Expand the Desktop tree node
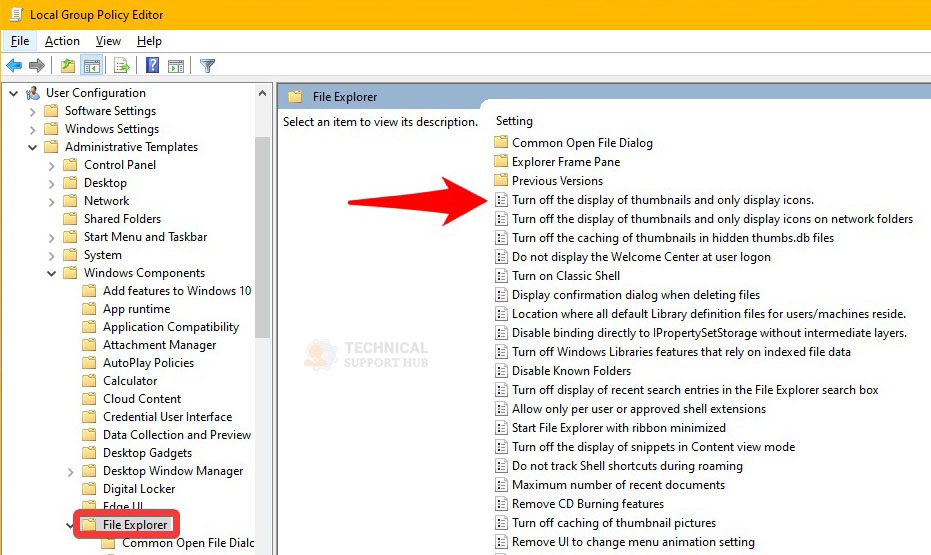 tap(52, 183)
